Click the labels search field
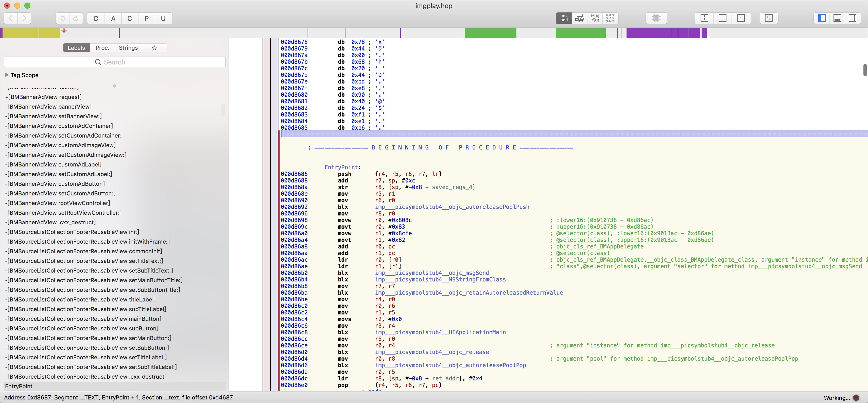The width and height of the screenshot is (868, 403). (115, 62)
